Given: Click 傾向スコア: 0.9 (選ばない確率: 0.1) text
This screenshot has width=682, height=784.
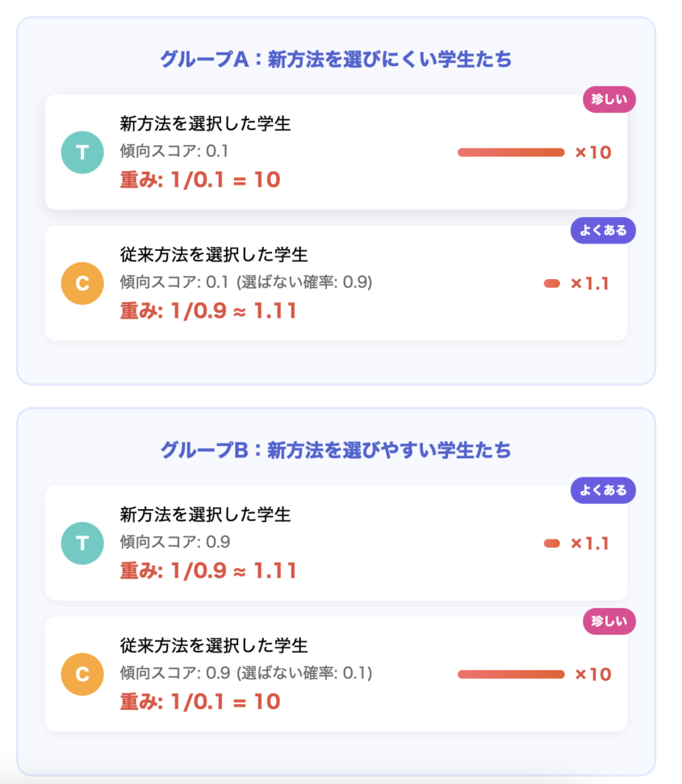Looking at the screenshot, I should tap(246, 673).
